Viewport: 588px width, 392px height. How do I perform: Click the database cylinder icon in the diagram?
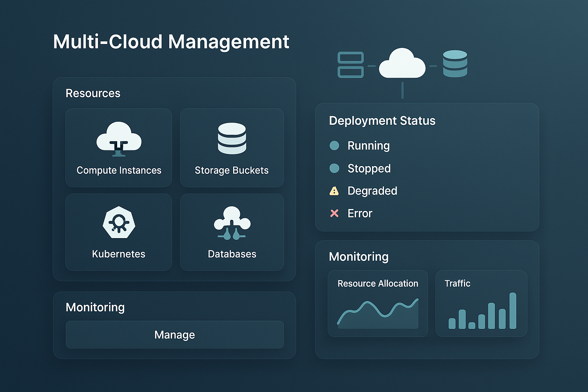454,64
